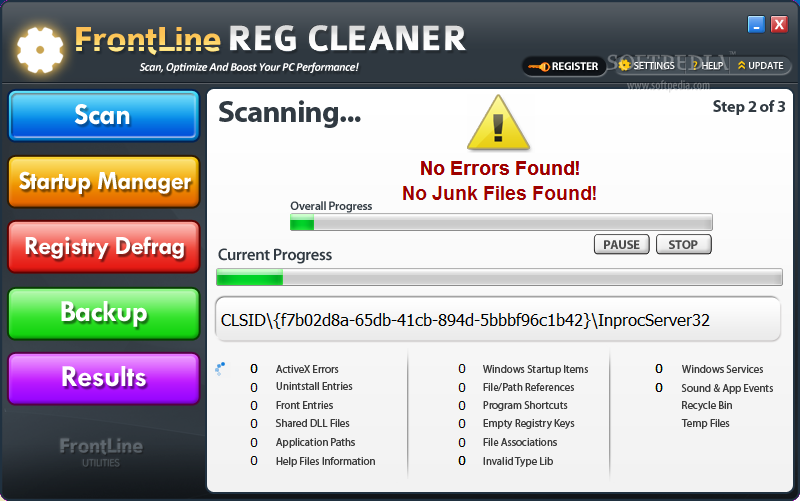Screen dimensions: 800x501
Task: Select the File Associations row
Action: (x=520, y=442)
